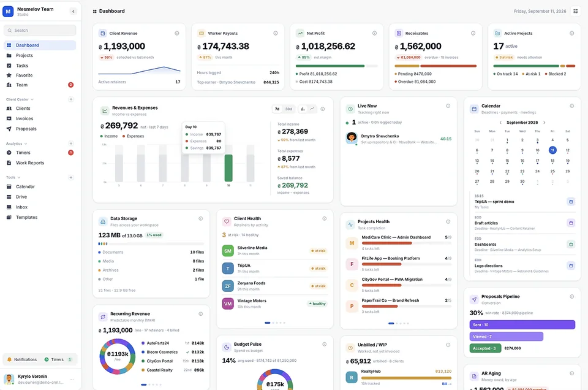Click the info icon on AR Aging card
The width and height of the screenshot is (588, 390).
tap(572, 373)
